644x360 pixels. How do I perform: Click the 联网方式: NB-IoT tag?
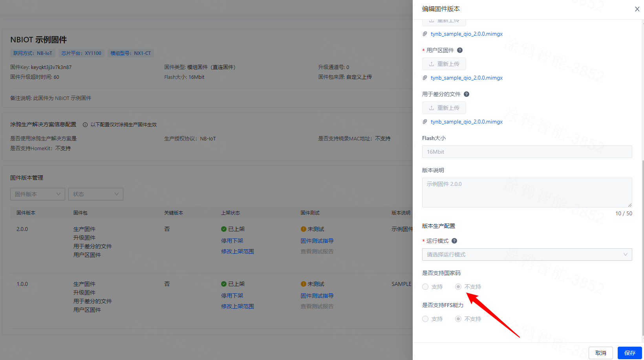tap(33, 53)
